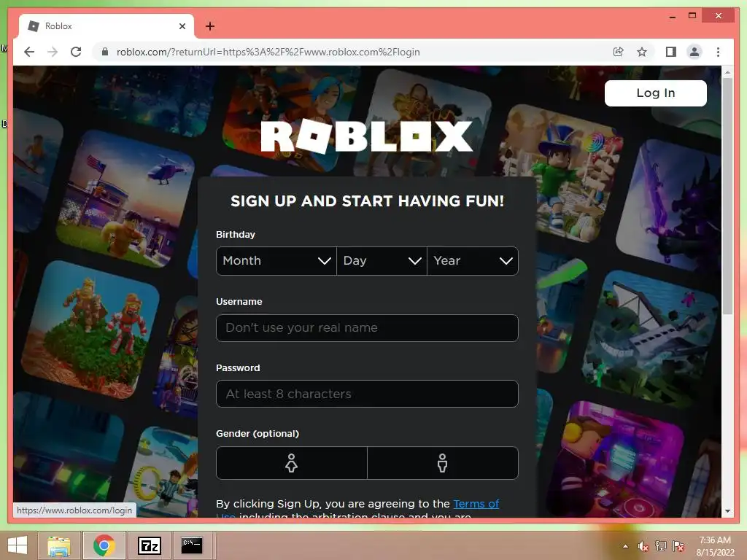
Task: Open the Chrome profile avatar
Action: [694, 52]
